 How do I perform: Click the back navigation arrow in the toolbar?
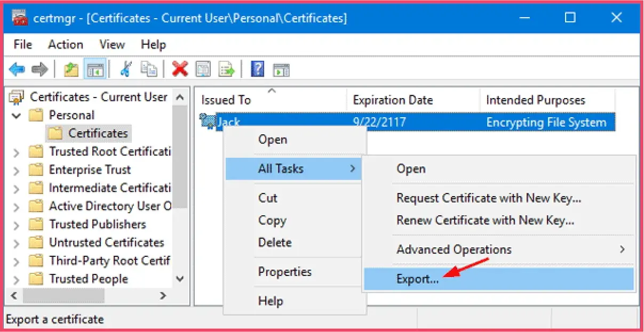(x=18, y=69)
